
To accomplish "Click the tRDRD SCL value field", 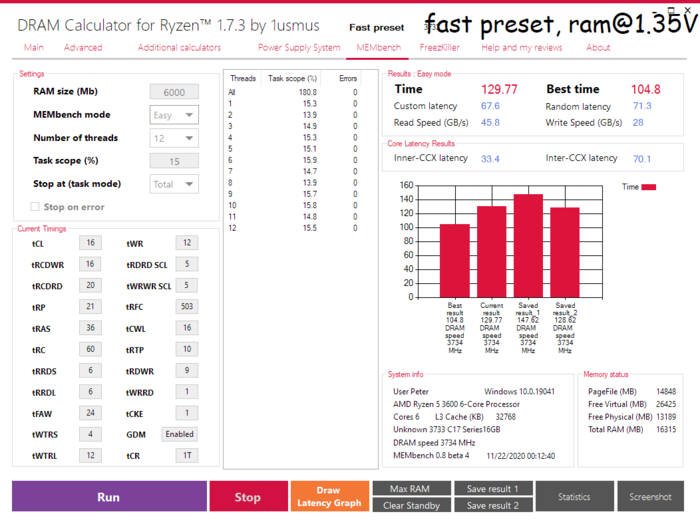I will click(x=187, y=264).
